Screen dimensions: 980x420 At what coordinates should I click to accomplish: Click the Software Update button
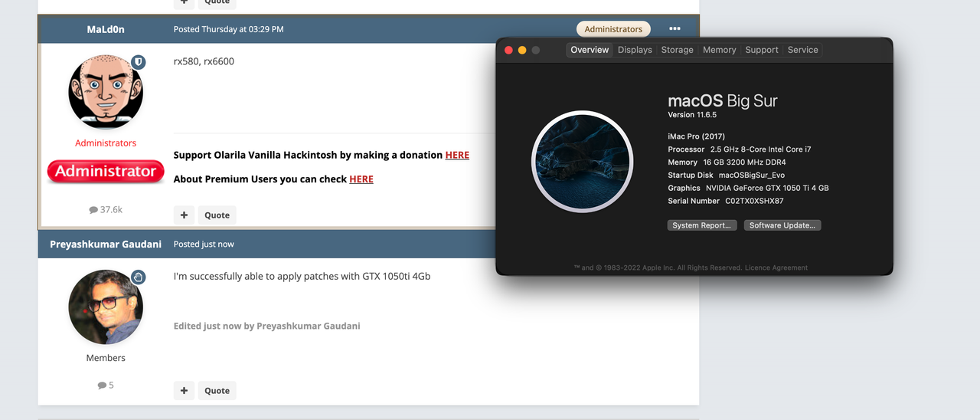coord(782,225)
